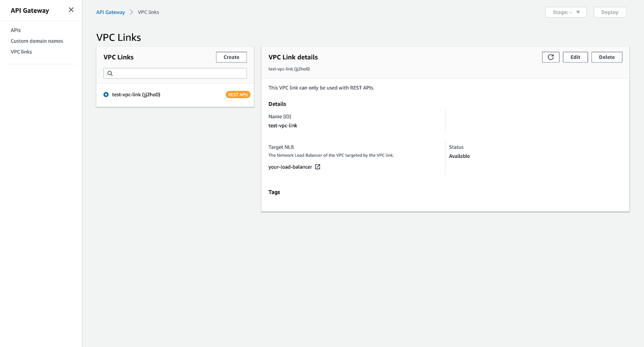Screen dimensions: 644x347
Task: Click the Edit button
Action: coord(575,57)
